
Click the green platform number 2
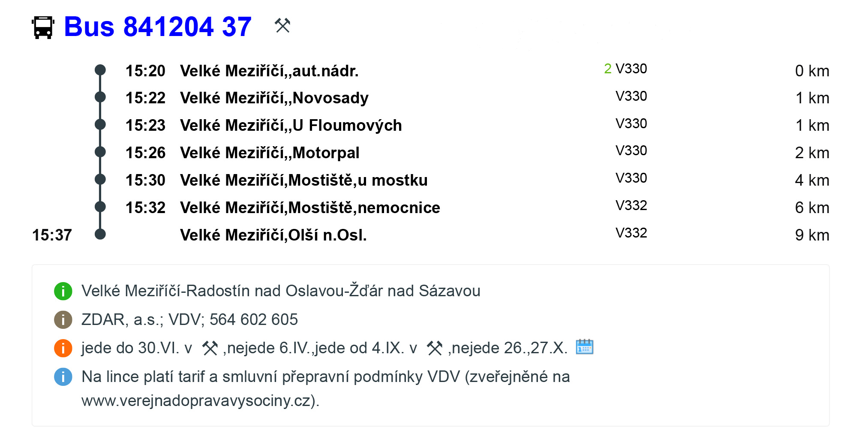607,69
